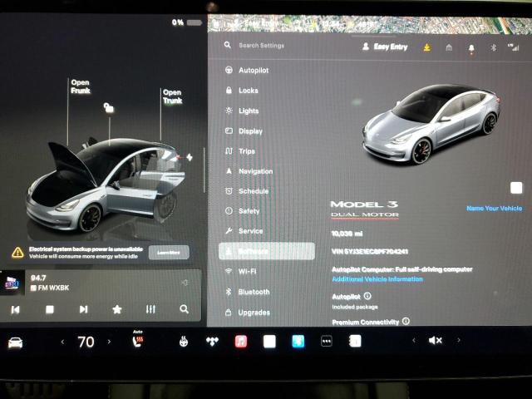The image size is (532, 399).
Task: Select Service in the settings list
Action: click(x=244, y=231)
